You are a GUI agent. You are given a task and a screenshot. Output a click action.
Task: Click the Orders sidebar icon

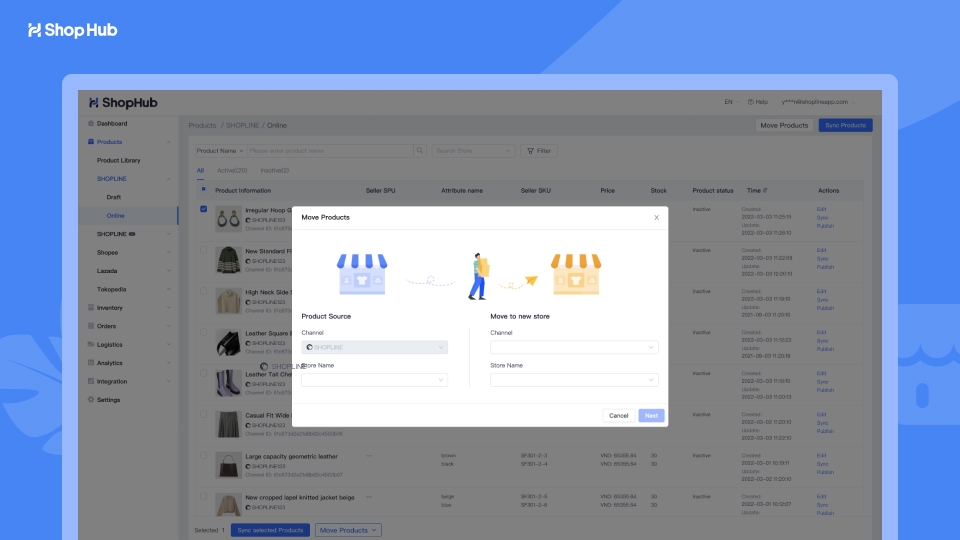click(x=91, y=326)
